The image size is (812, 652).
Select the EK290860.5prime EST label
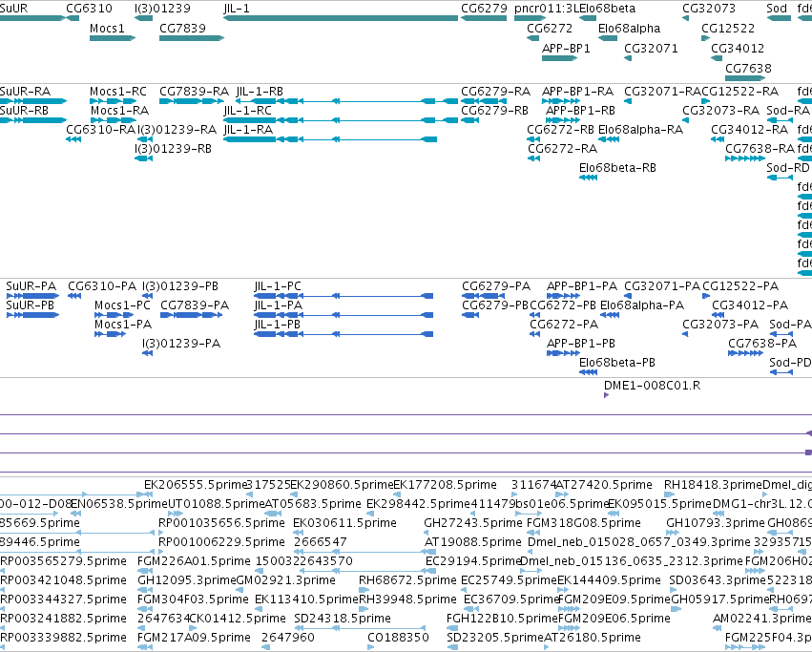342,485
